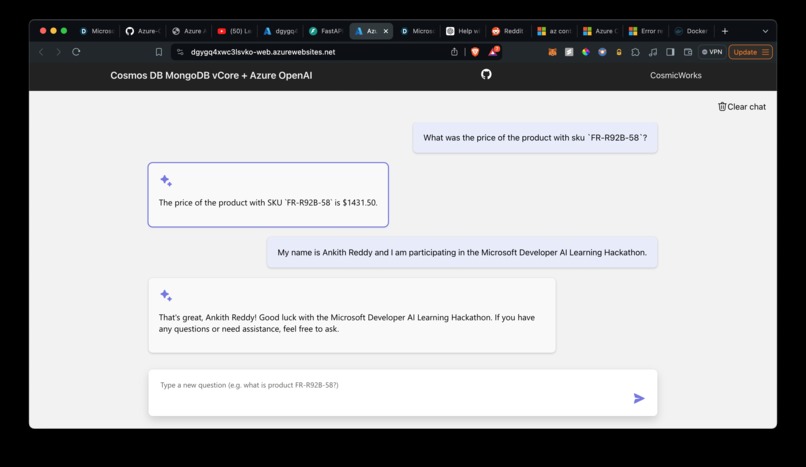The image size is (806, 467).
Task: Click the address bar URL
Action: [263, 52]
